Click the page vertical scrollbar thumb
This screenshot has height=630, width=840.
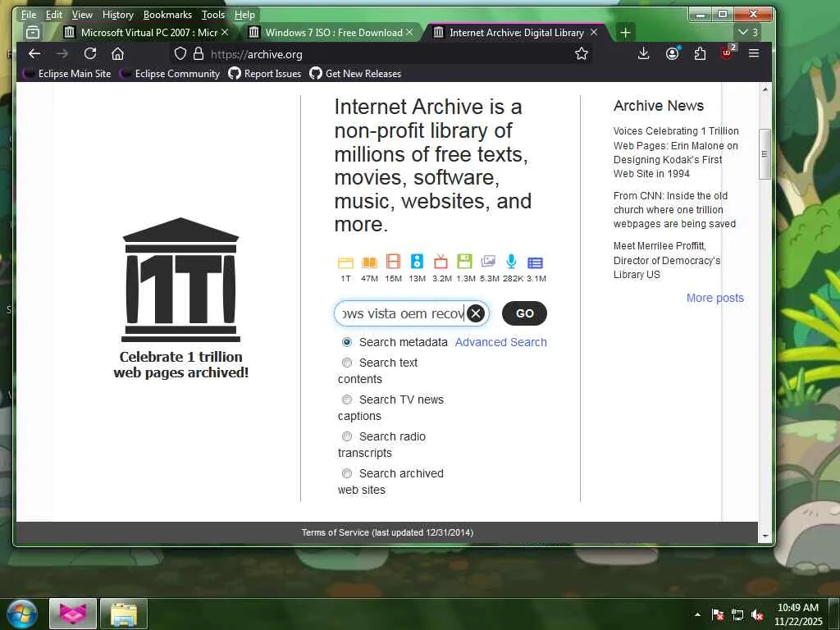(x=765, y=153)
